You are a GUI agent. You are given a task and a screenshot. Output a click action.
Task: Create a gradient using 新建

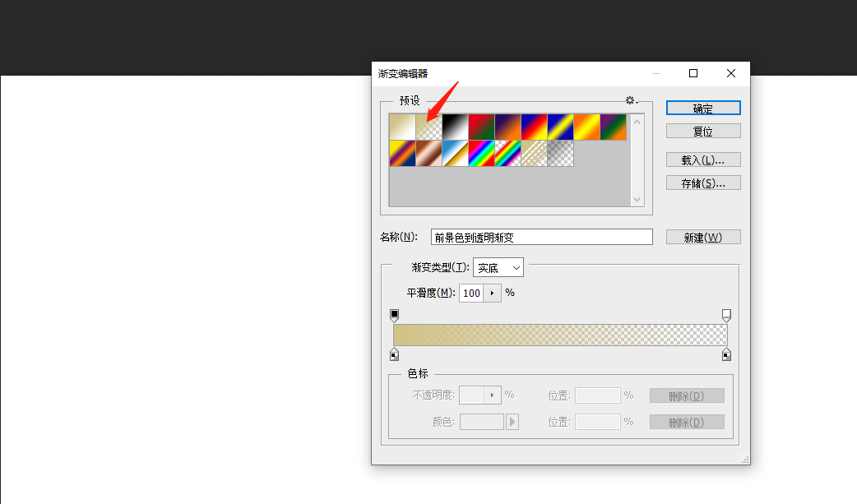tap(703, 236)
